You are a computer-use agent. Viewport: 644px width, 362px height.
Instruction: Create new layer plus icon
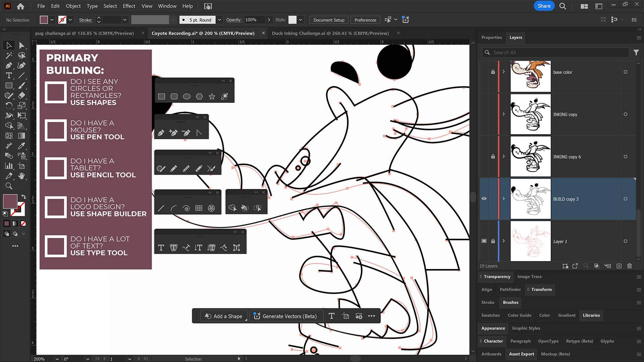click(619, 266)
